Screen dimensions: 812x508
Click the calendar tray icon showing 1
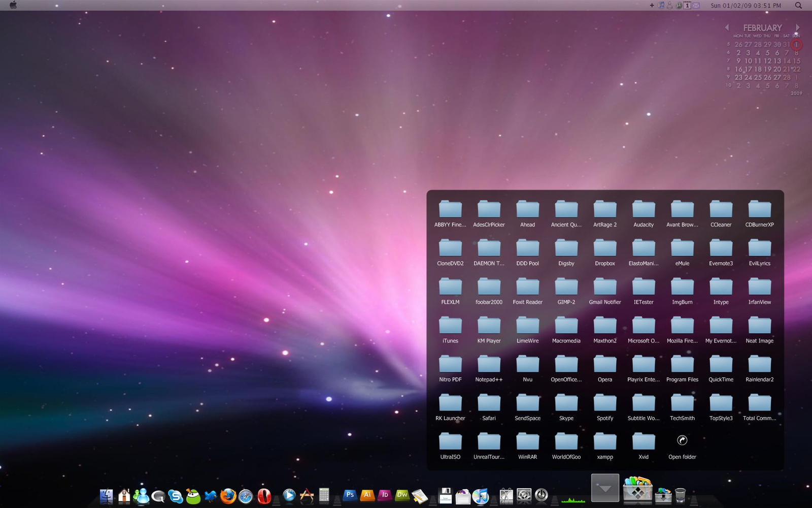[688, 6]
